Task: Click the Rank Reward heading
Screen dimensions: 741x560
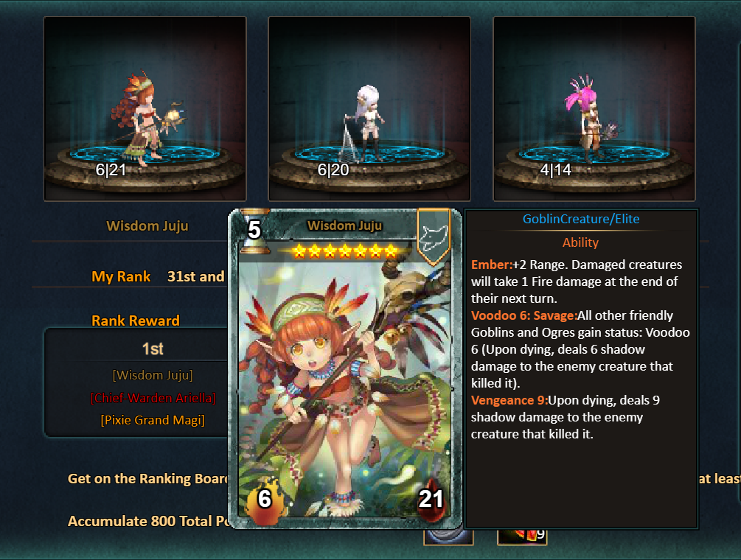Action: [x=136, y=321]
